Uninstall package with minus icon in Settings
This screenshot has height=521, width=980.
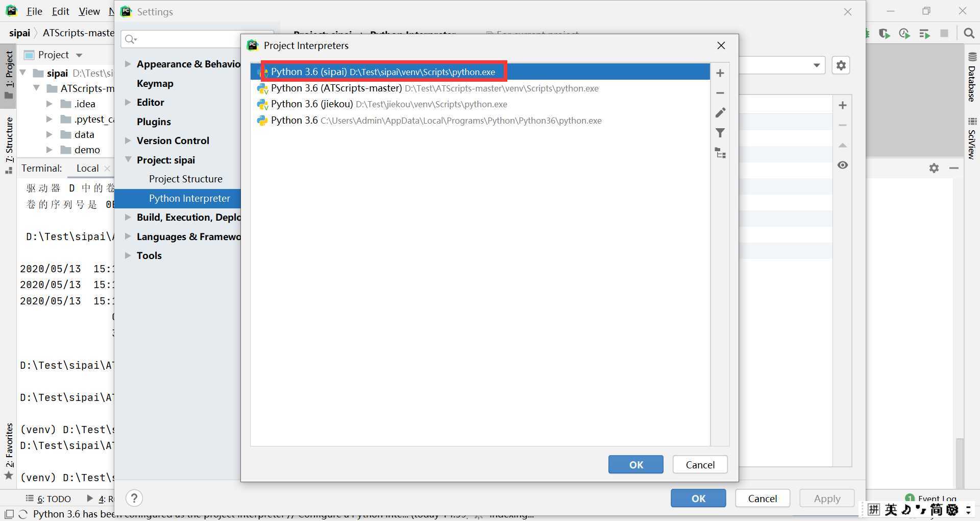(843, 125)
